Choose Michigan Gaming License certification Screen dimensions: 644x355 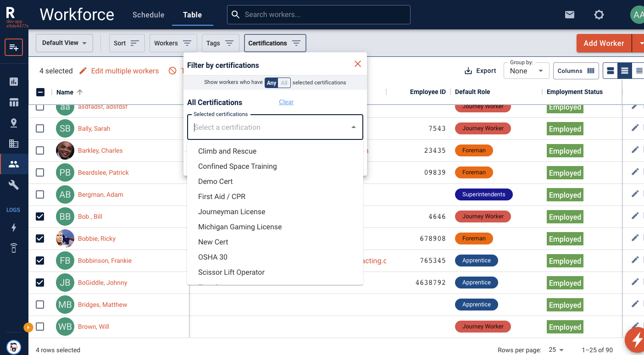coord(275,227)
